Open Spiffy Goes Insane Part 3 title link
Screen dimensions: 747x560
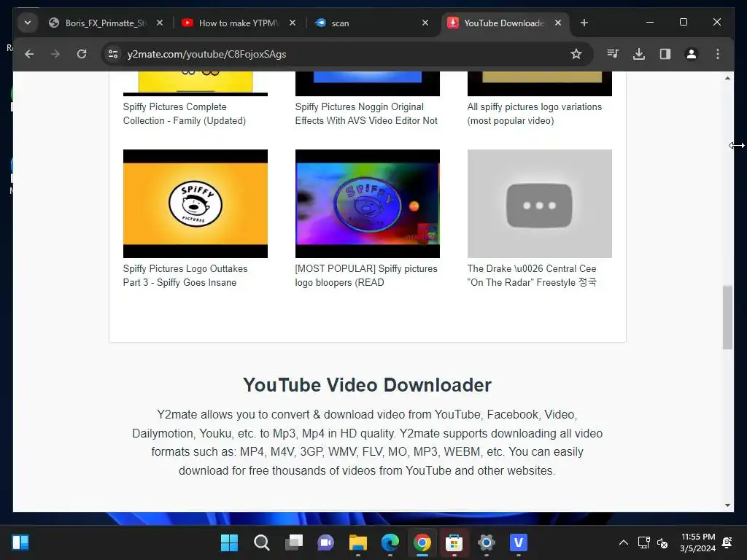185,276
